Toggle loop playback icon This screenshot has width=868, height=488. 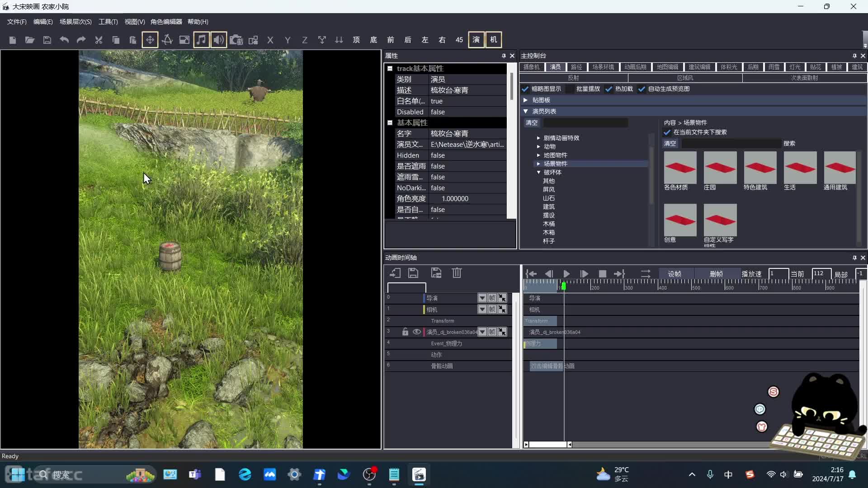tap(646, 274)
